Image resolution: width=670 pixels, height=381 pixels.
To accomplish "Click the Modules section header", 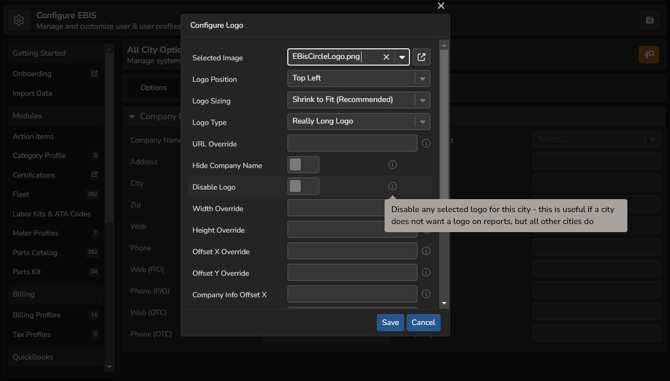I will tap(56, 116).
